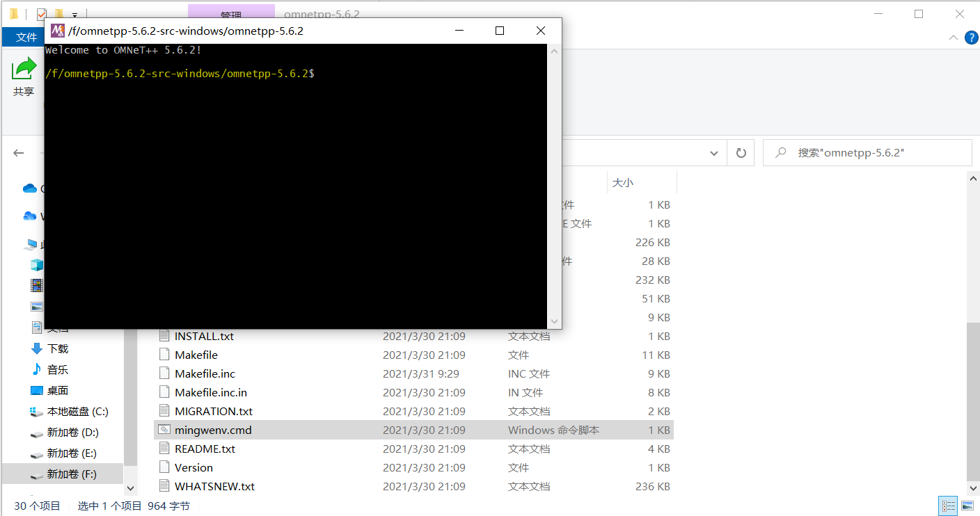Switch to large thumbnails view in status bar

click(967, 506)
